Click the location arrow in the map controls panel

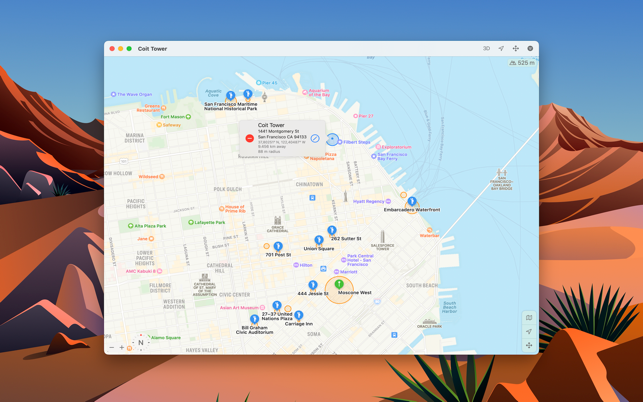529,331
